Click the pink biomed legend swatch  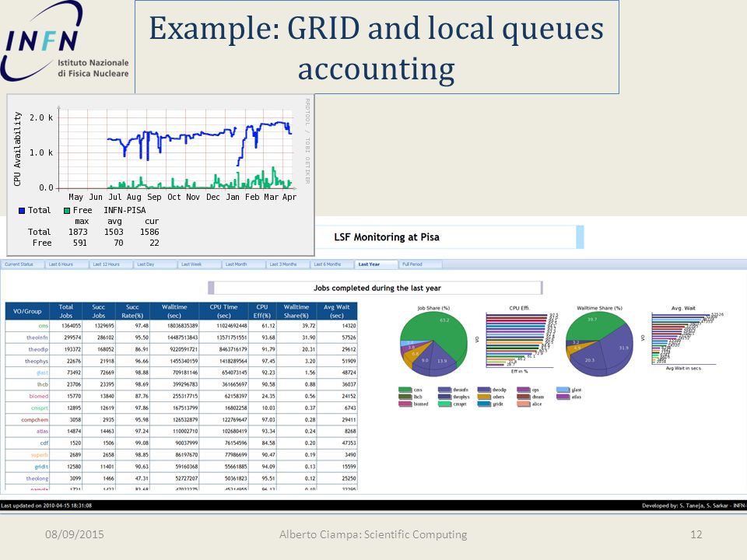405,404
